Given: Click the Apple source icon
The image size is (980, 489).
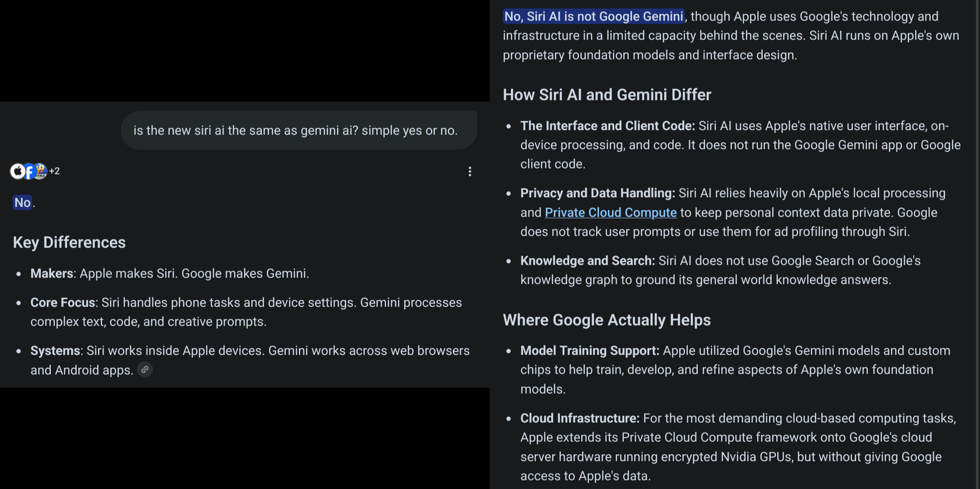Looking at the screenshot, I should (18, 171).
